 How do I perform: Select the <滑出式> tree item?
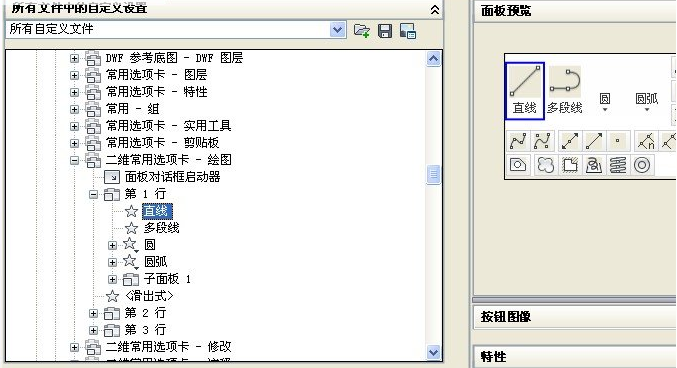[149, 296]
